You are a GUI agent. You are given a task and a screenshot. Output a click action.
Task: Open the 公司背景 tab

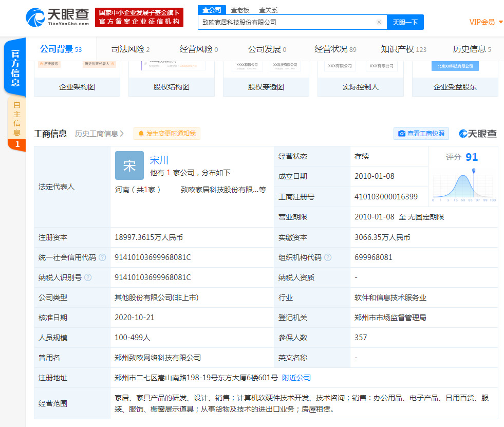point(61,49)
